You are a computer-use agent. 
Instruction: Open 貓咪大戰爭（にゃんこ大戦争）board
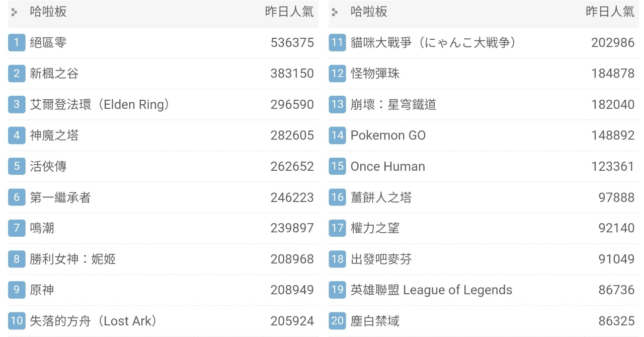pyautogui.click(x=433, y=42)
